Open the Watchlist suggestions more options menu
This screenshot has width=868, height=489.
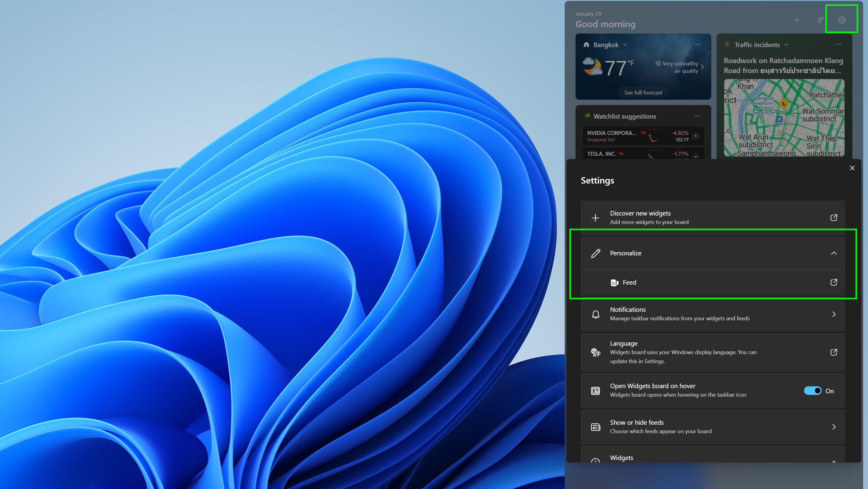pyautogui.click(x=697, y=116)
